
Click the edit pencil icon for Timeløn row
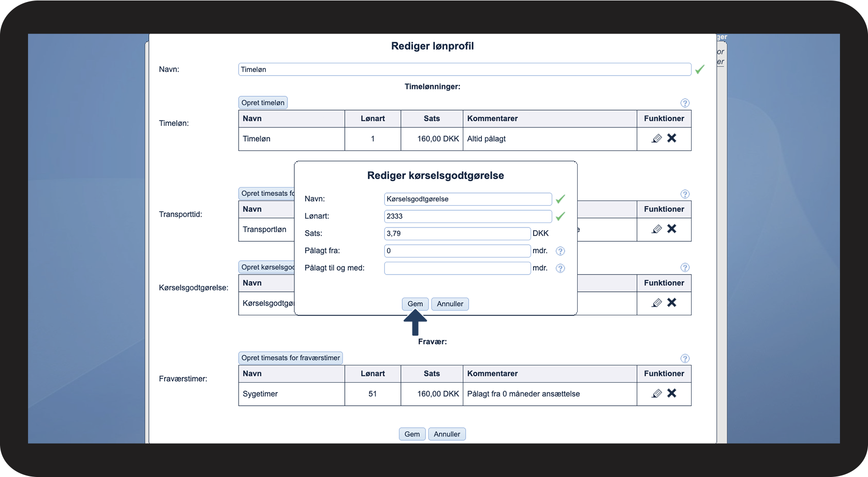click(x=657, y=139)
